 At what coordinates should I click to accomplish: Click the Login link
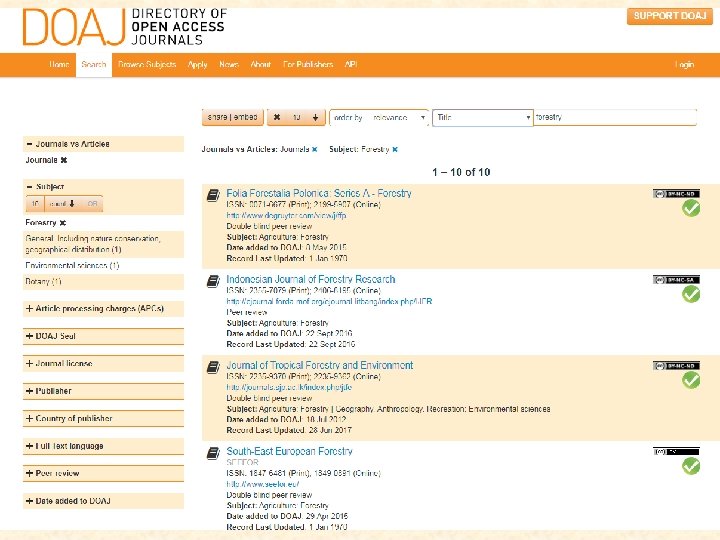[x=684, y=65]
